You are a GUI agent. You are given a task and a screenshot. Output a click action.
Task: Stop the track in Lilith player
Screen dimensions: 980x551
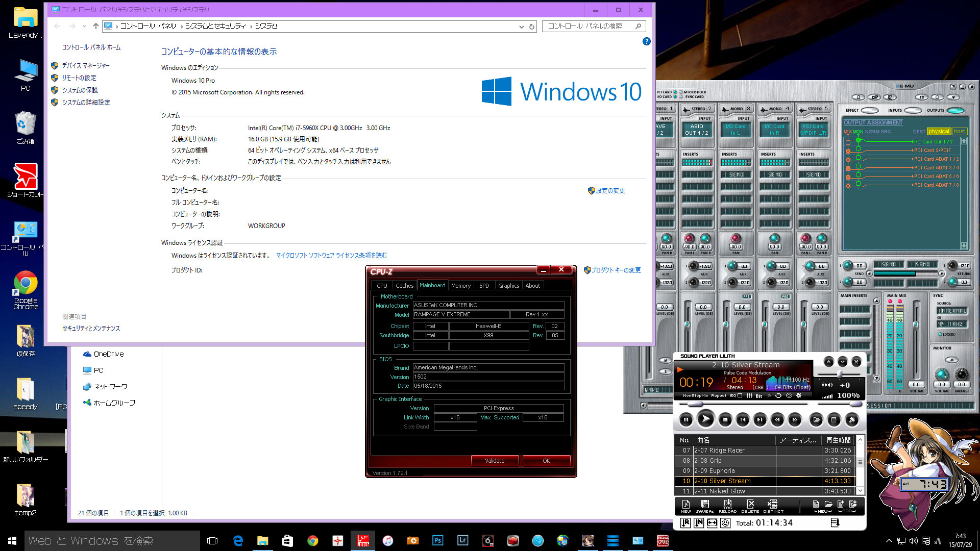click(725, 420)
